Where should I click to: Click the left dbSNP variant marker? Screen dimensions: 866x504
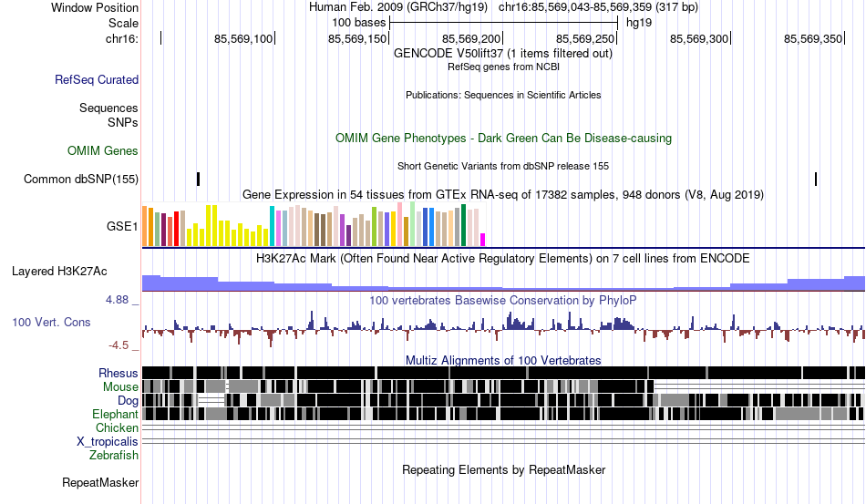click(x=199, y=179)
